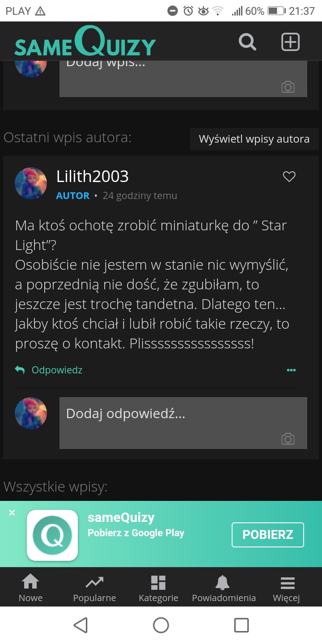Click Wyświetl wpisy autora button
The image size is (322, 644).
click(x=254, y=139)
